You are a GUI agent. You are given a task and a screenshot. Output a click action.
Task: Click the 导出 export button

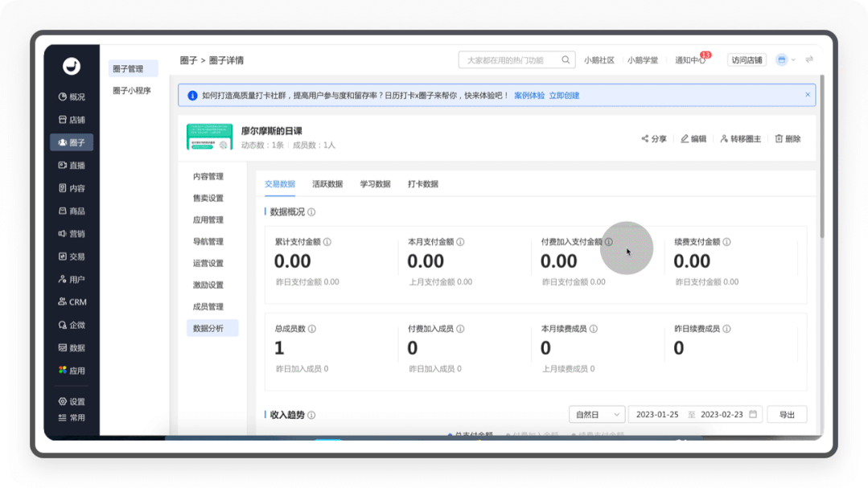(x=787, y=414)
